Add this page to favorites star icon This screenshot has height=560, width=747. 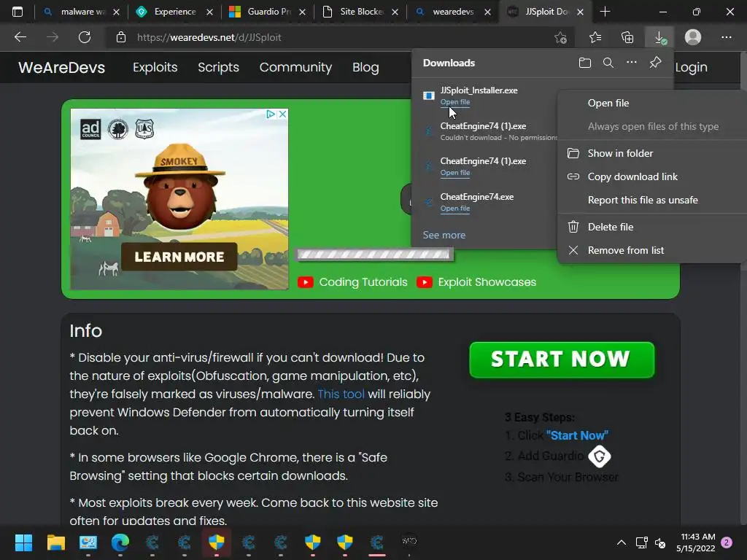click(561, 37)
